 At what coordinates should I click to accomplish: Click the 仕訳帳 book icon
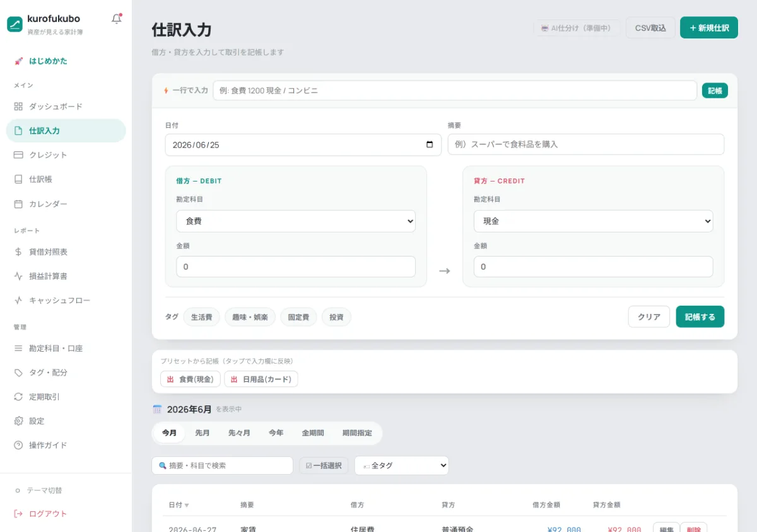pos(18,179)
